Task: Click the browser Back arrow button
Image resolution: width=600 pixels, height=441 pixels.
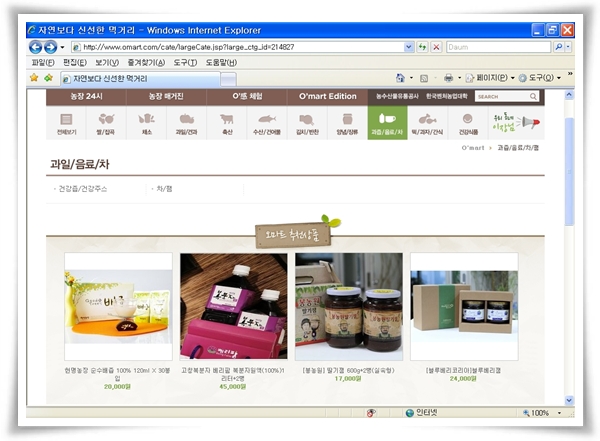Action: tap(36, 47)
